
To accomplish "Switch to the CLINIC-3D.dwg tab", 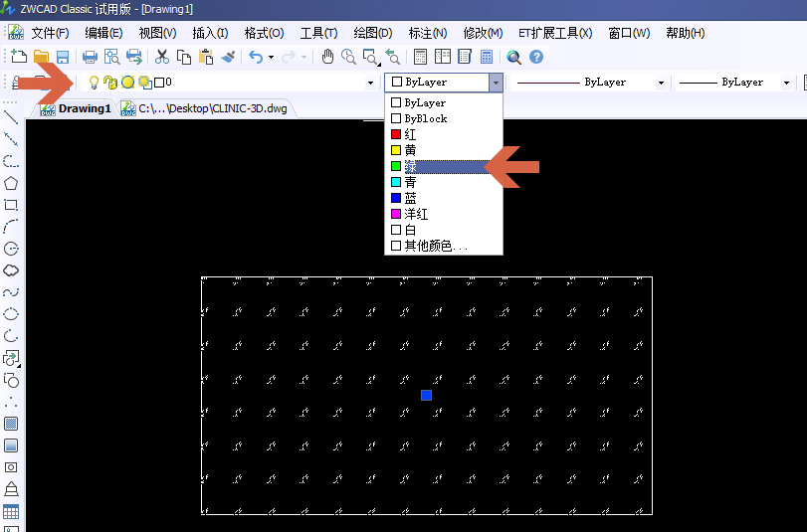I will [211, 108].
